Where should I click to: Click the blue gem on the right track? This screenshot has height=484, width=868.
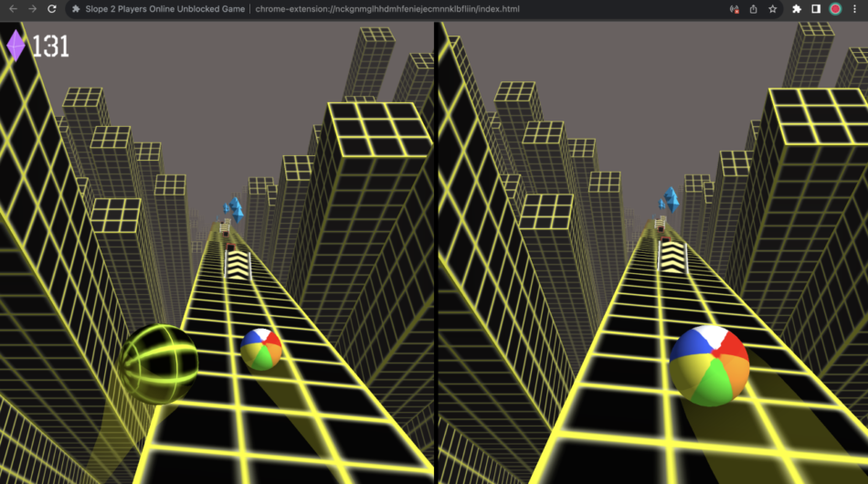pos(672,199)
